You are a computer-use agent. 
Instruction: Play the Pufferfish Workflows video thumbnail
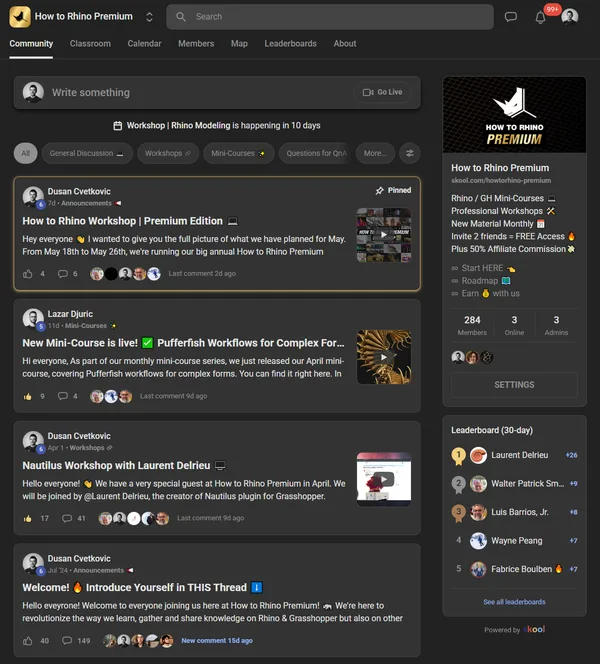click(384, 357)
